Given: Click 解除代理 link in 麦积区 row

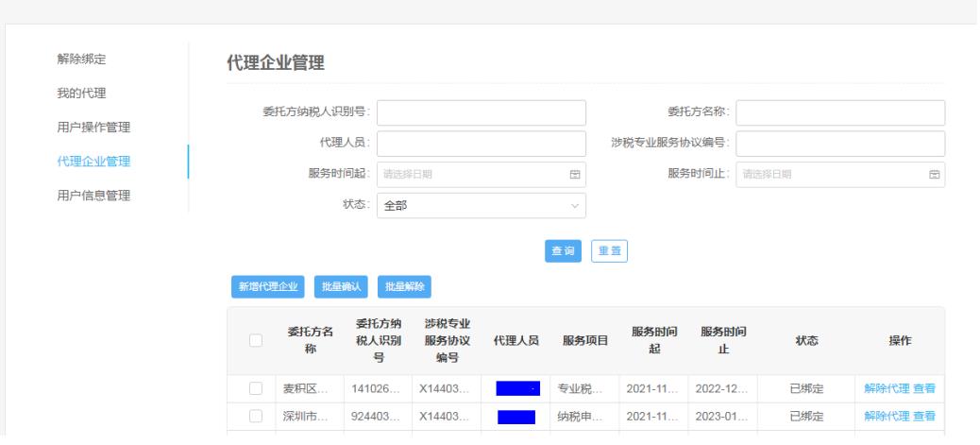Looking at the screenshot, I should pos(887,388).
